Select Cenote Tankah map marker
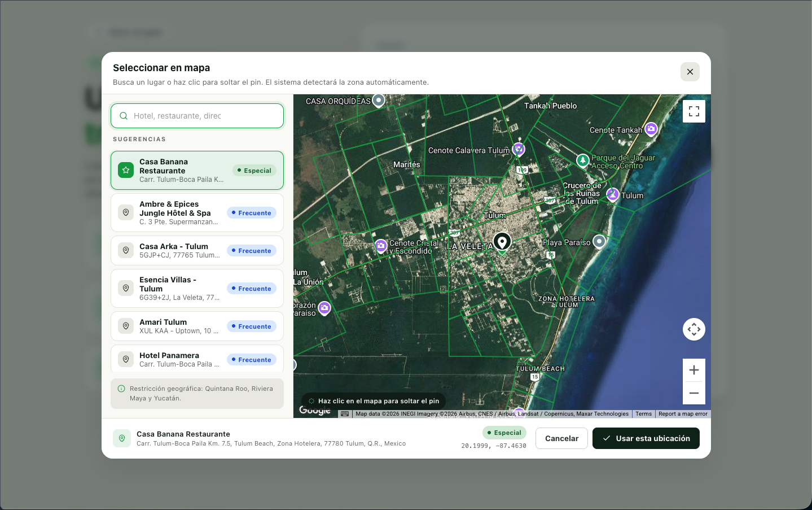 coord(651,129)
